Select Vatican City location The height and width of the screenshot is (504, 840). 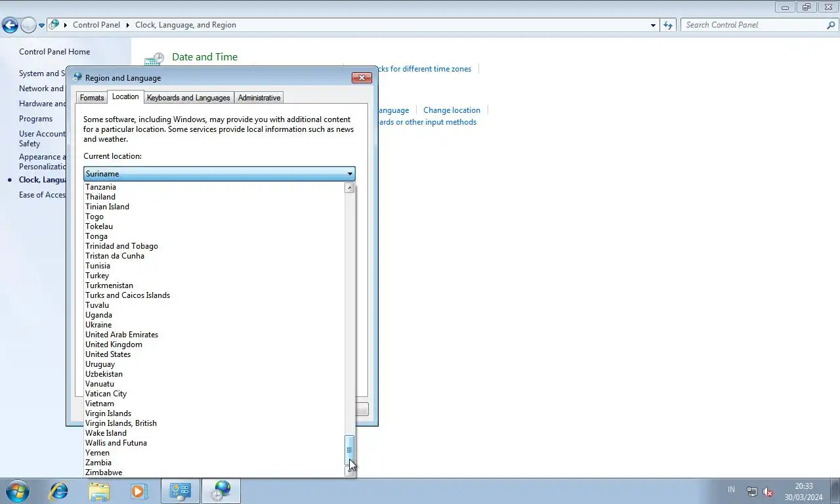[x=215, y=394]
